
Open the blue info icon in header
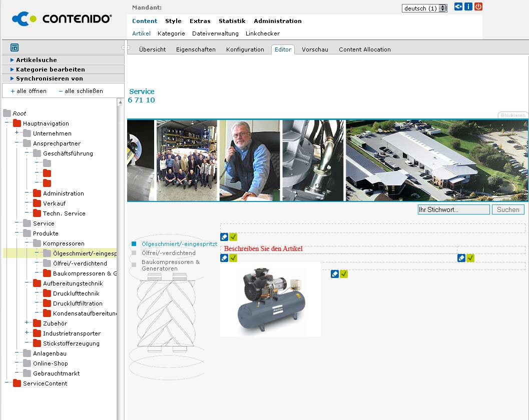pos(468,6)
